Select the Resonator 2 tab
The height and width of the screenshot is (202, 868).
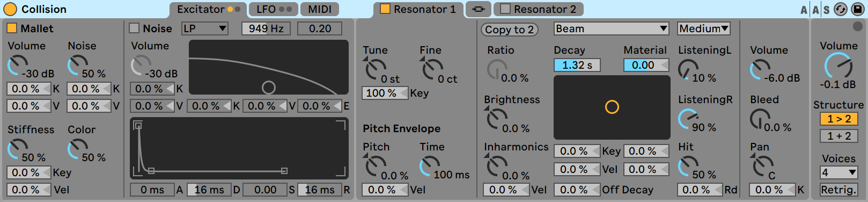538,9
